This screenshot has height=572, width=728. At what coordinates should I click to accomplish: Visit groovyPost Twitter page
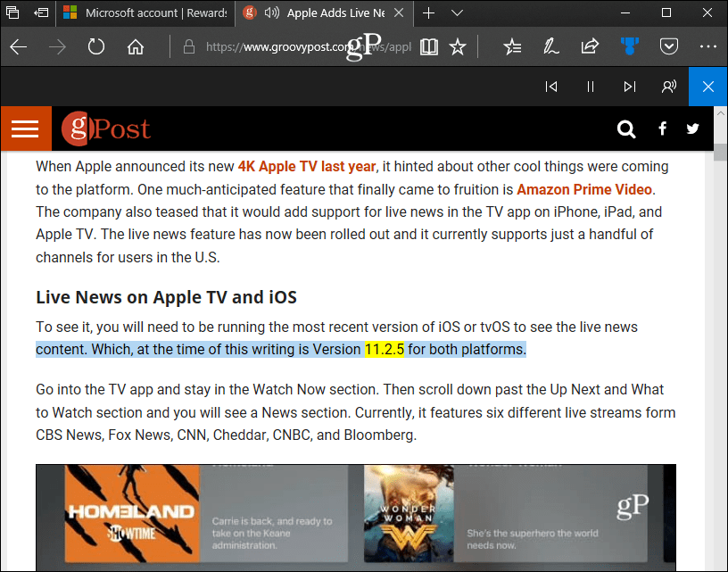coord(692,128)
